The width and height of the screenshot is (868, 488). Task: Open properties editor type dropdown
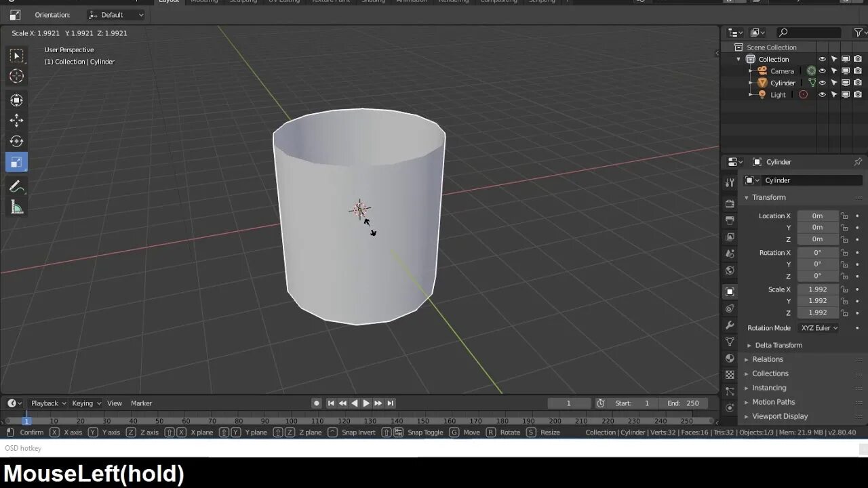tap(735, 162)
